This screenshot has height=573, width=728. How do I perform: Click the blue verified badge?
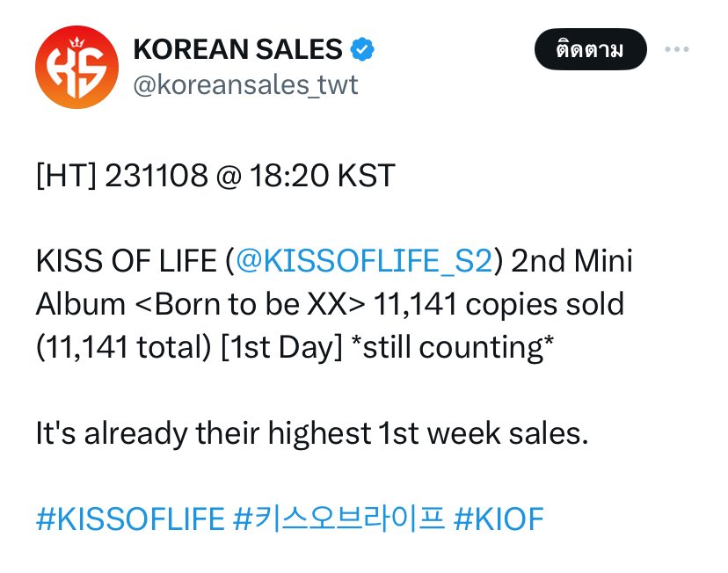(362, 49)
